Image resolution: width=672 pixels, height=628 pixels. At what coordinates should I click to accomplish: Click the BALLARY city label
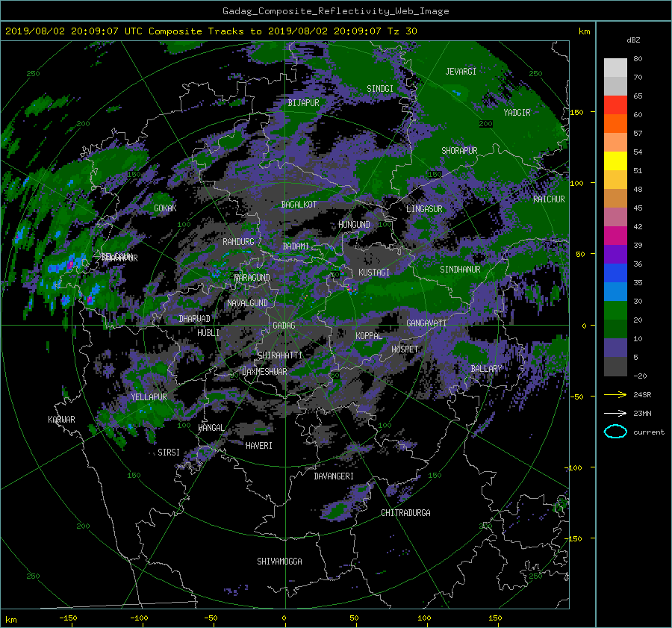click(x=486, y=369)
